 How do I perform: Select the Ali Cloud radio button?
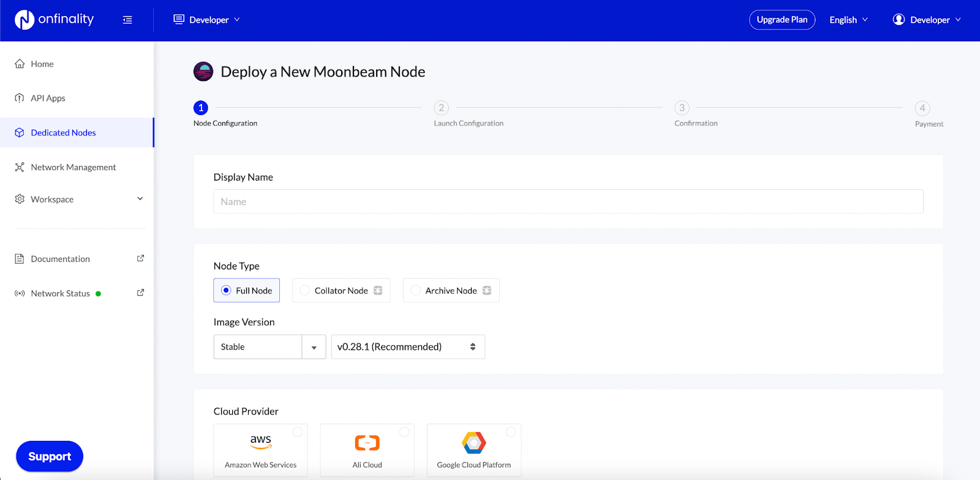point(404,432)
